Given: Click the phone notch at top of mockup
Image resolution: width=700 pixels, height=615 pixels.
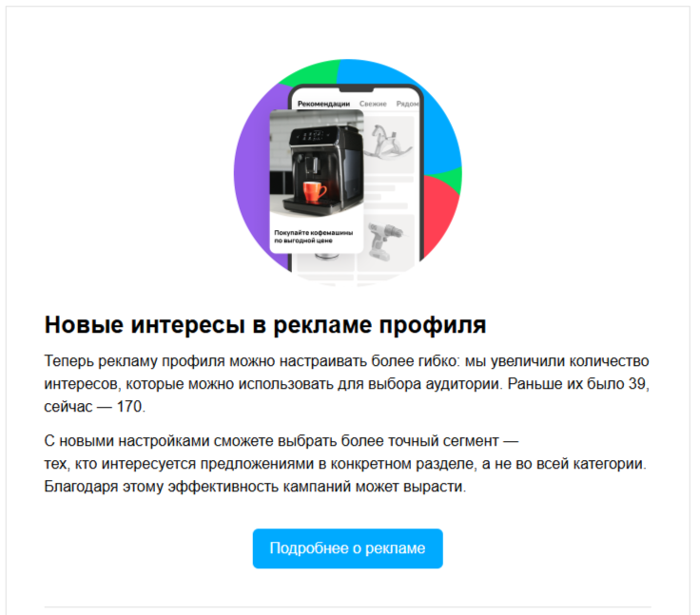Looking at the screenshot, I should (x=356, y=88).
